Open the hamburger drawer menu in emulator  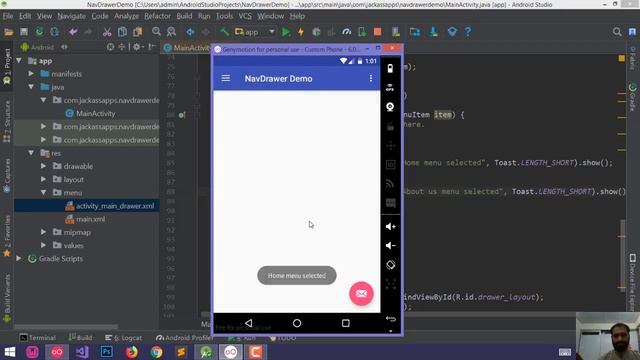pyautogui.click(x=226, y=78)
